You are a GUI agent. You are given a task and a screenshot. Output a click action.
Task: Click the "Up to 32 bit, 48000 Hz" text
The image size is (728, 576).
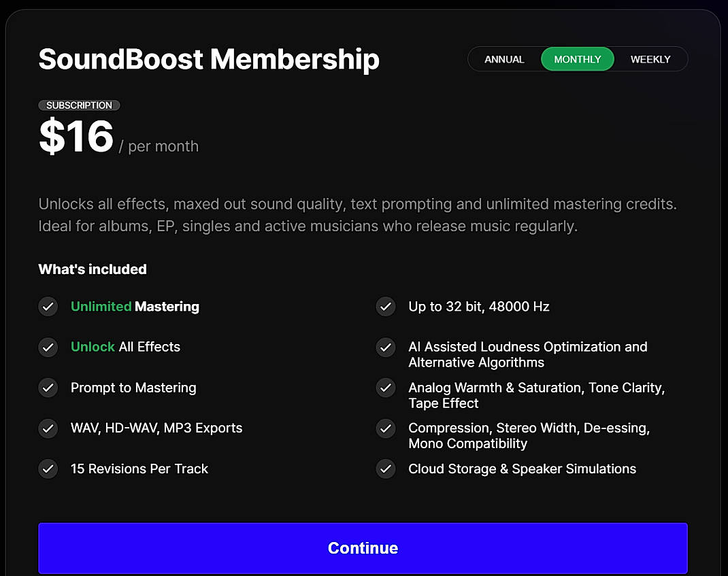479,306
